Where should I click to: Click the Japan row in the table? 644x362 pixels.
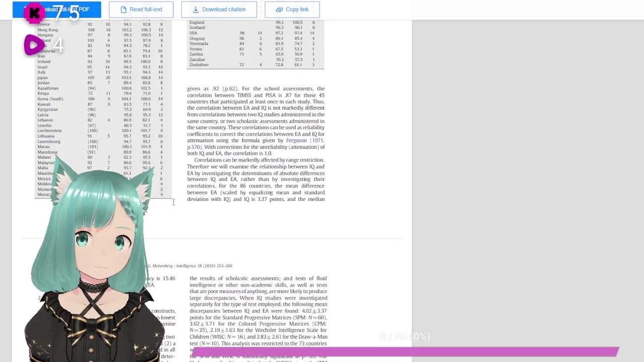(100, 77)
